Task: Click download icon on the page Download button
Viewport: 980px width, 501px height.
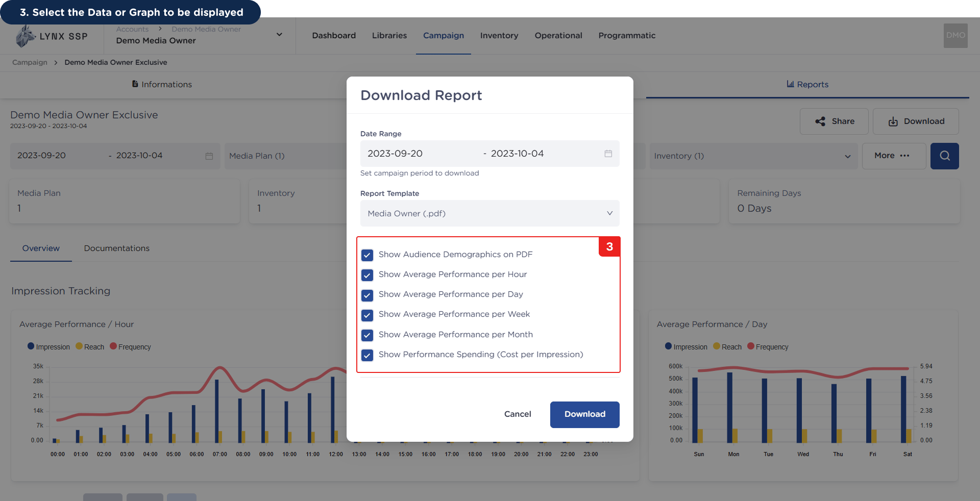Action: click(893, 121)
